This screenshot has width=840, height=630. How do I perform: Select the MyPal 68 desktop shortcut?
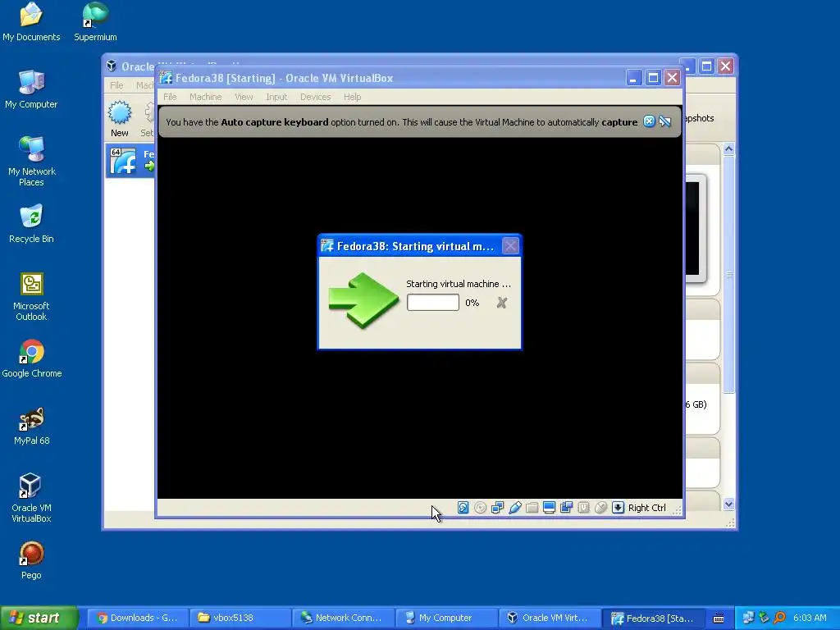click(32, 426)
